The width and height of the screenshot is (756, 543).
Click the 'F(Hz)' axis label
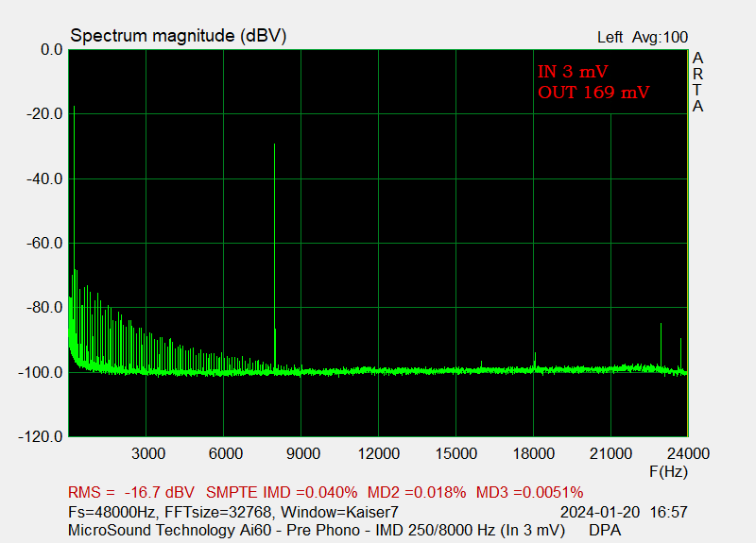tap(668, 471)
